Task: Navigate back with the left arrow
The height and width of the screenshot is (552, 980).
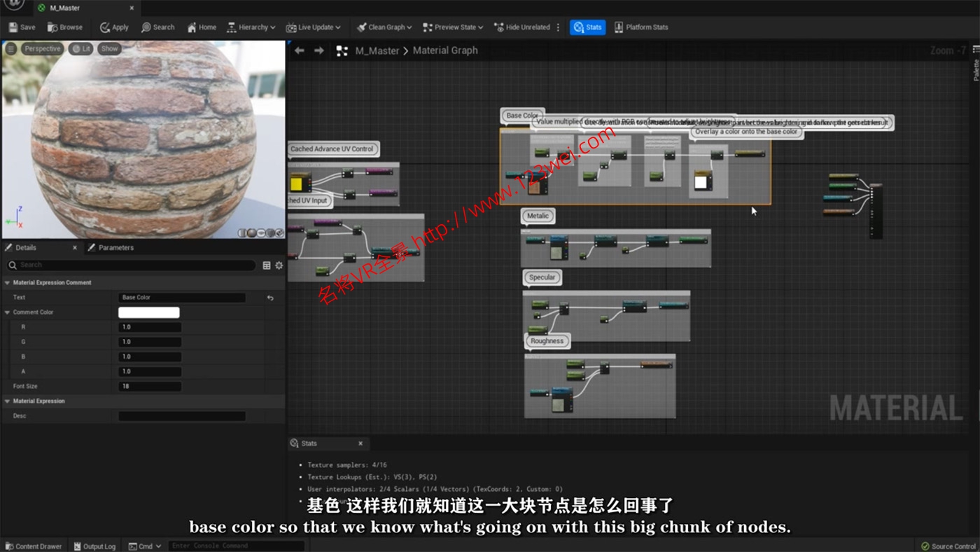Action: [300, 50]
